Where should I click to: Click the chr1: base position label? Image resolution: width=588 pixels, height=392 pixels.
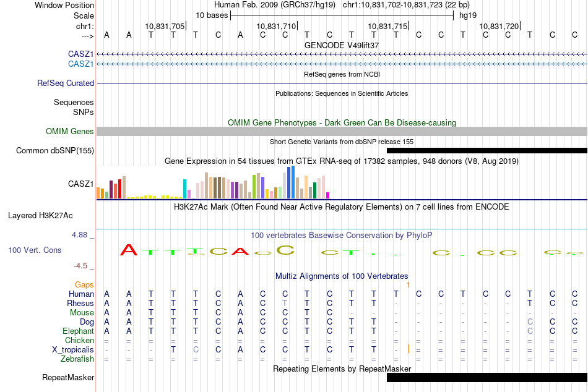(85, 26)
